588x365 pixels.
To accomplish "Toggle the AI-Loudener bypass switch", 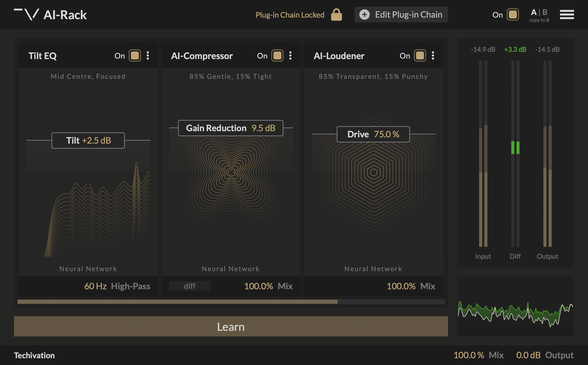I will [420, 55].
